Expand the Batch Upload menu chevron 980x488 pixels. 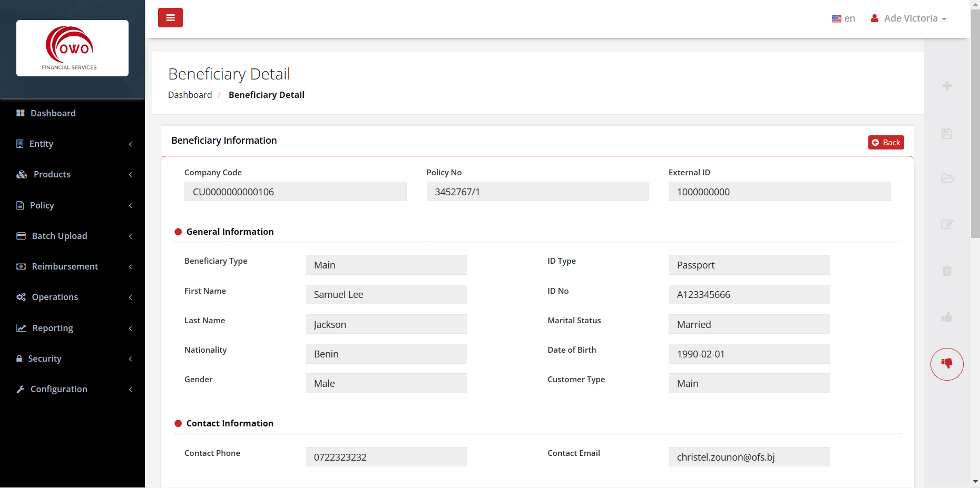(130, 236)
